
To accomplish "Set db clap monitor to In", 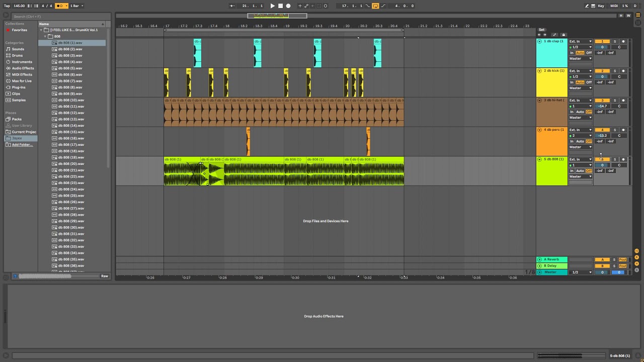I will [x=572, y=53].
